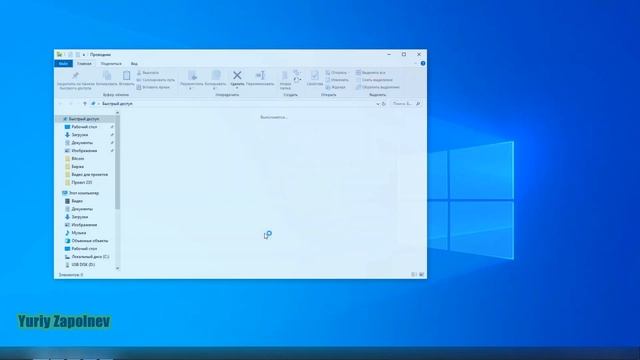Open Изображения under Этот компьютер
The width and height of the screenshot is (640, 360).
coord(84,225)
